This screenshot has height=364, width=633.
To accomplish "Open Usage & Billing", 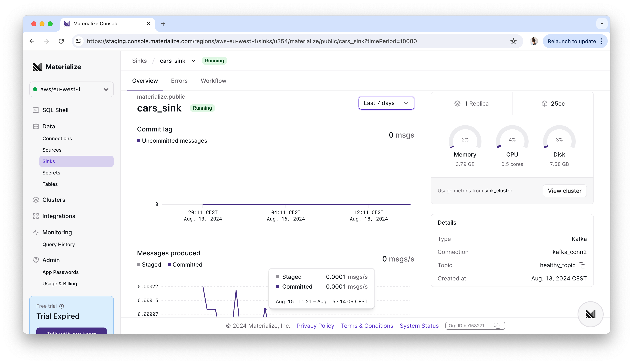I will point(60,283).
